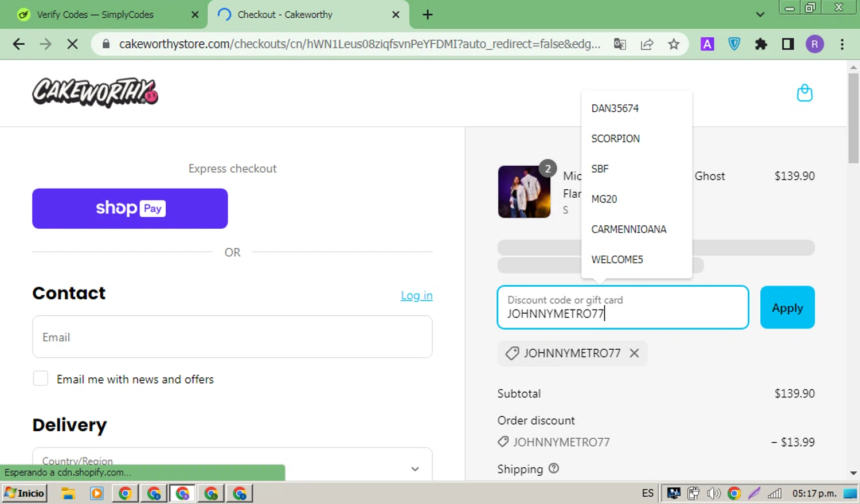Select MG20 from code suggestions
The width and height of the screenshot is (860, 504).
604,199
